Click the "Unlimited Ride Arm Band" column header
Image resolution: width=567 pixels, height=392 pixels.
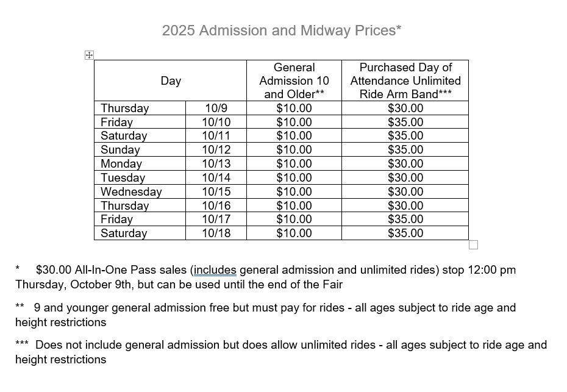click(x=405, y=80)
